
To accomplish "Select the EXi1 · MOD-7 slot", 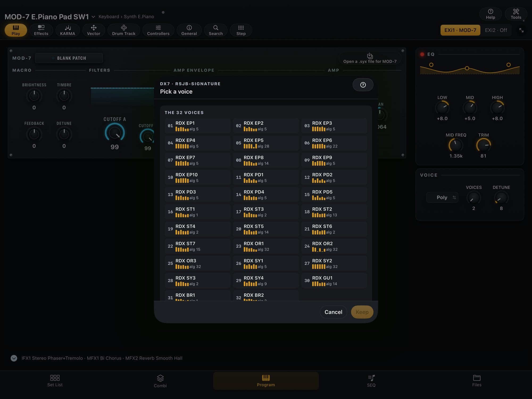I will 460,30.
